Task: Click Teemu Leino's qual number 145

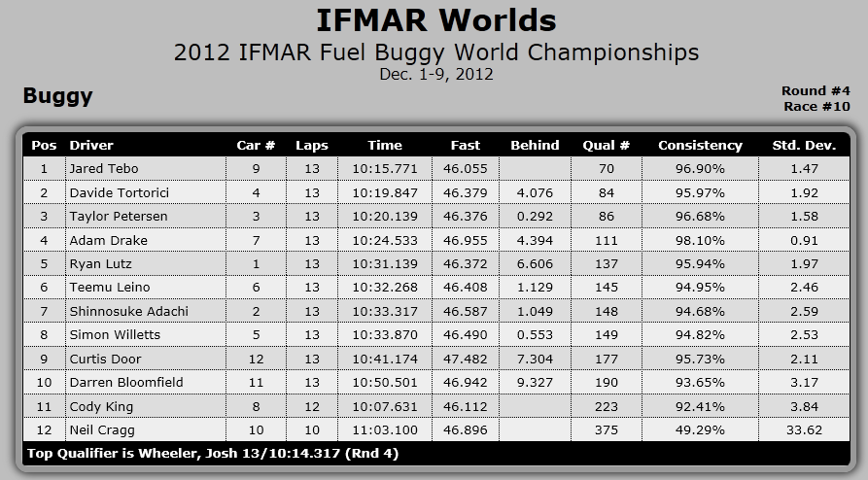Action: tap(607, 288)
